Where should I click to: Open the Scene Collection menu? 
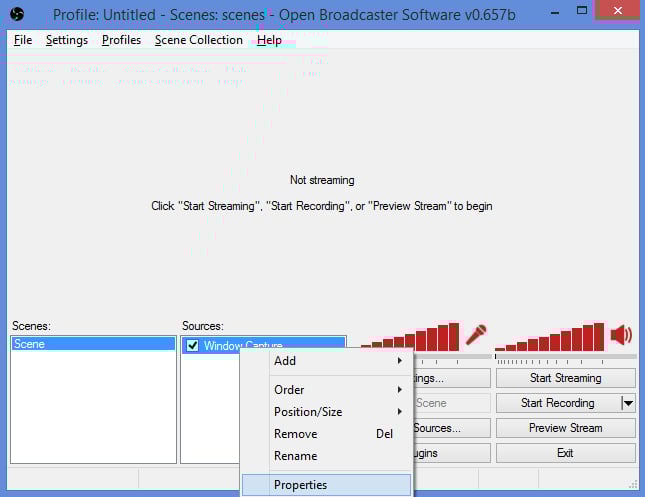coord(199,40)
